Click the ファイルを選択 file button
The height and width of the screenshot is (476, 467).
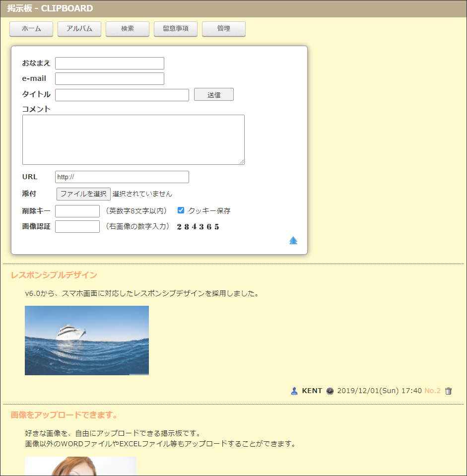83,194
